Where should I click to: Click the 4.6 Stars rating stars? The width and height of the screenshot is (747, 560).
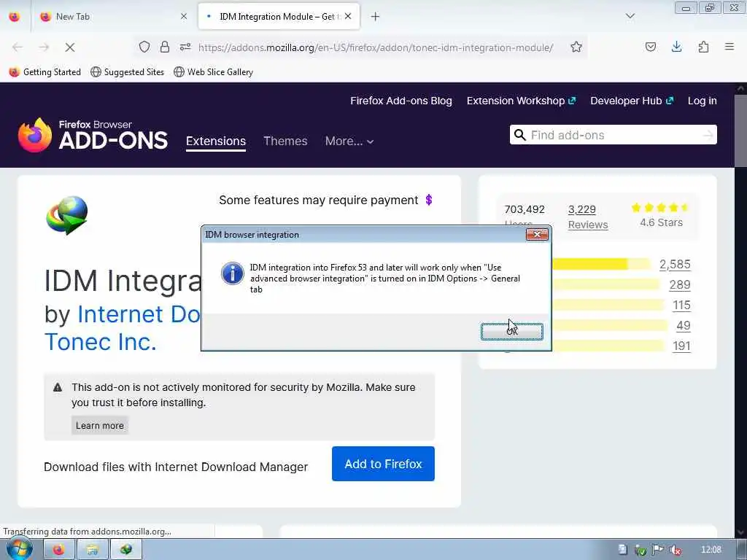click(661, 208)
